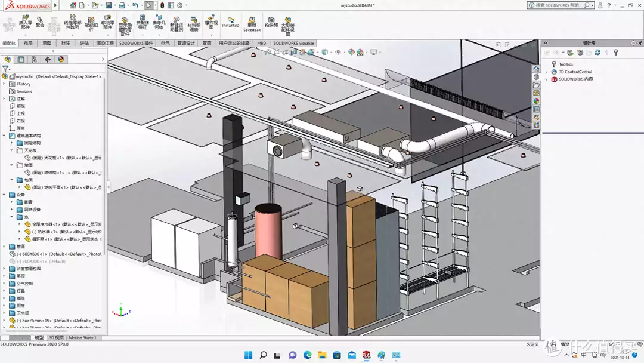The width and height of the screenshot is (644, 363).
Task: Click the Update Speedpak icon
Action: (x=252, y=23)
